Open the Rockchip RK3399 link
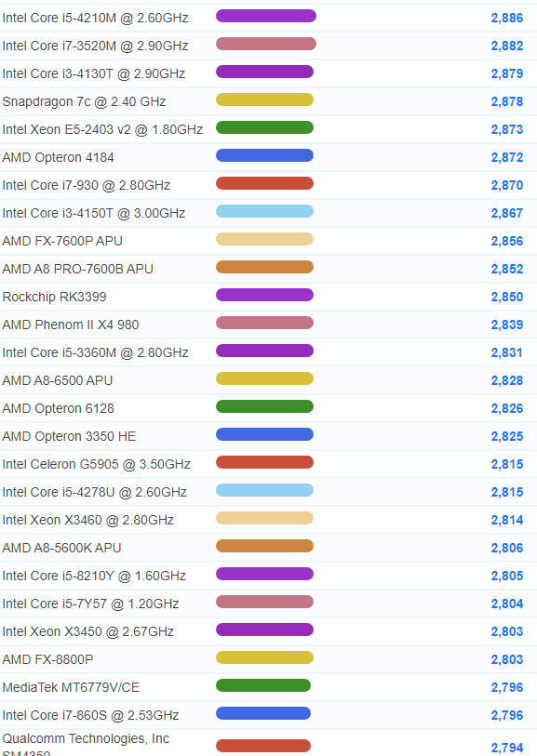This screenshot has width=537, height=756. [54, 297]
